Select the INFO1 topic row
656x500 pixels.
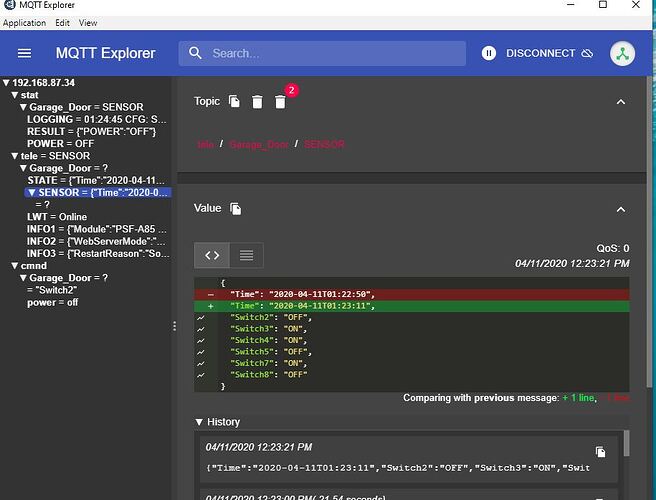(97, 229)
